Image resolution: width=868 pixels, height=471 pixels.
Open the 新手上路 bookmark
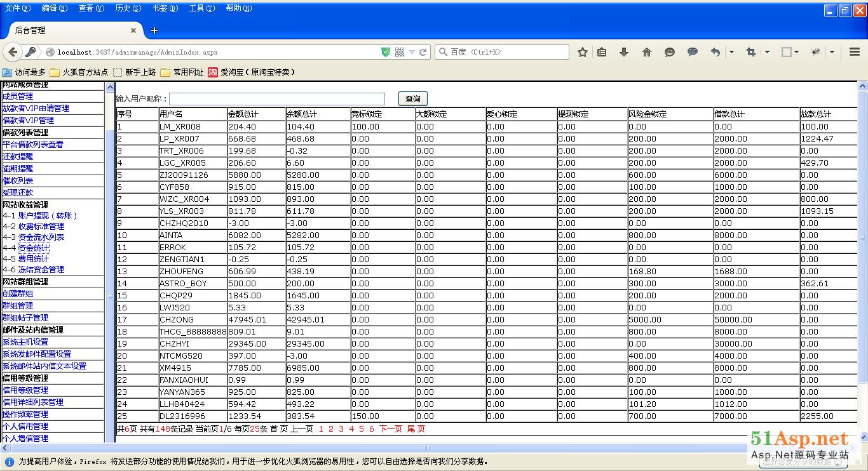(135, 72)
